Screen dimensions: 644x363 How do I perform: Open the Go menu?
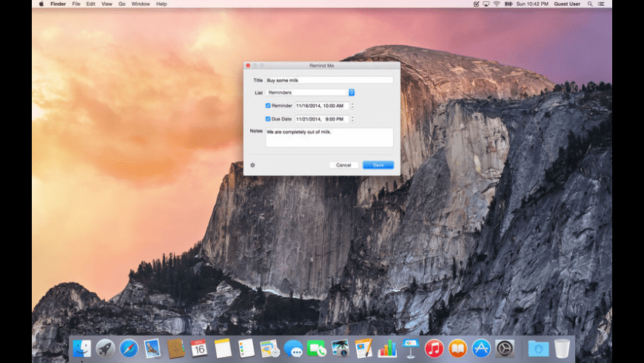click(x=122, y=4)
